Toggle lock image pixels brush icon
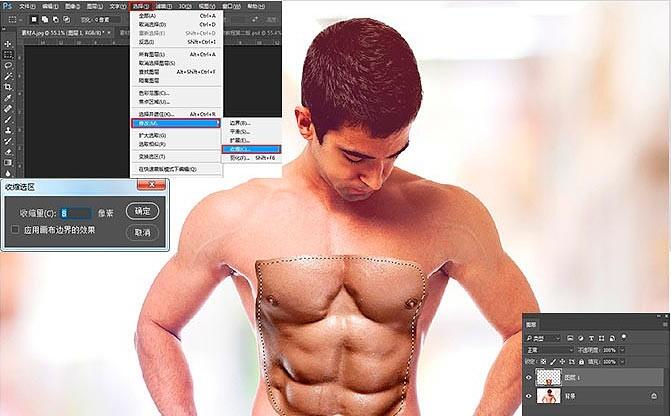Viewport: 671px width, 416px height. tap(553, 362)
